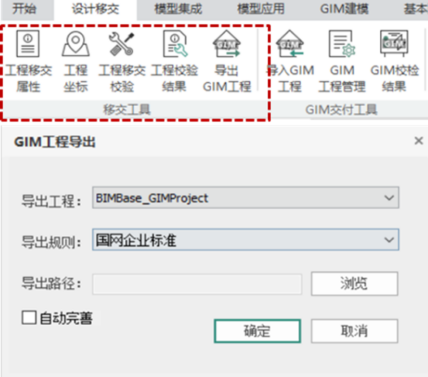Click 导出路径 input field

(197, 284)
